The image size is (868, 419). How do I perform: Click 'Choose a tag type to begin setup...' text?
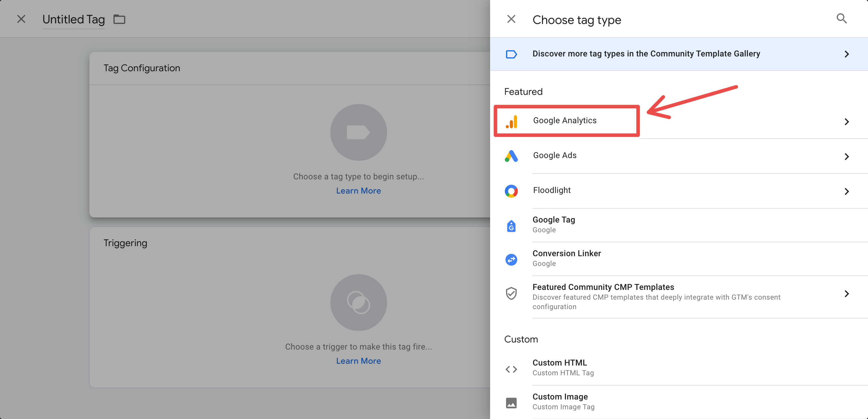358,177
